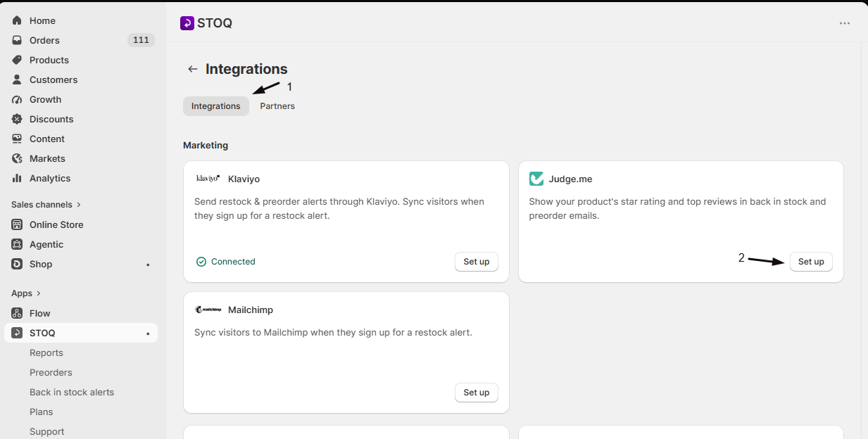
Task: Click the Orders count badge 111
Action: 141,40
